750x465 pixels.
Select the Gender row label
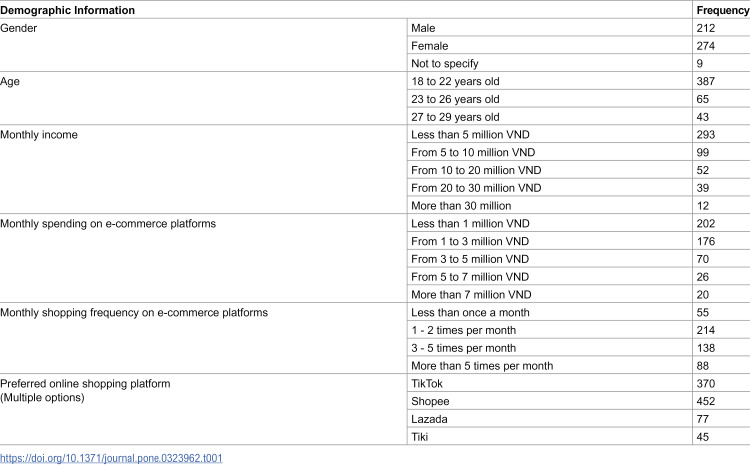coord(19,28)
